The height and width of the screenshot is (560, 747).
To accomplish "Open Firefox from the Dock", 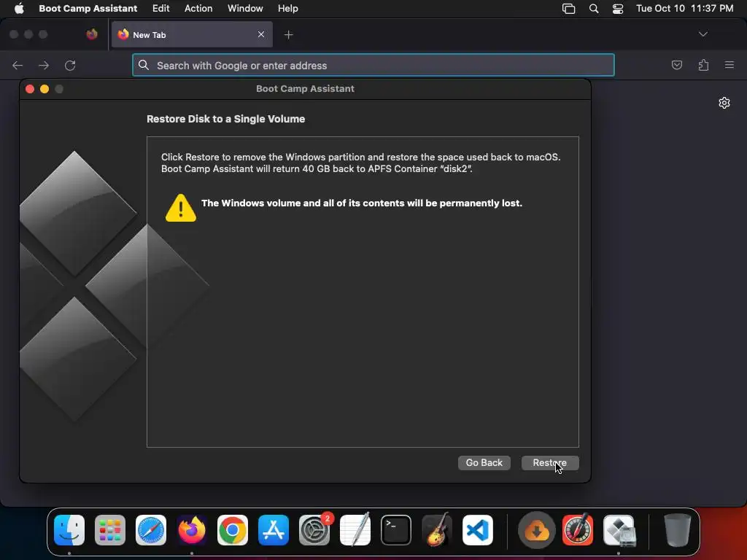I will 192,530.
